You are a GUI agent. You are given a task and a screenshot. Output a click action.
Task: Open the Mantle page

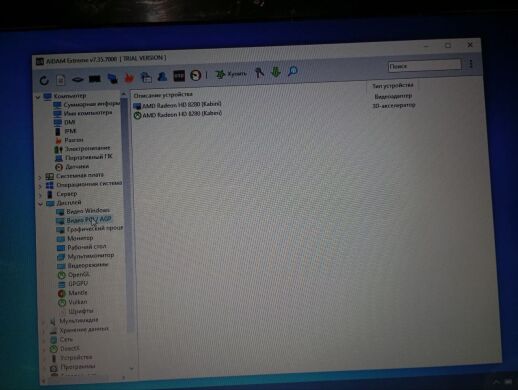[x=78, y=293]
